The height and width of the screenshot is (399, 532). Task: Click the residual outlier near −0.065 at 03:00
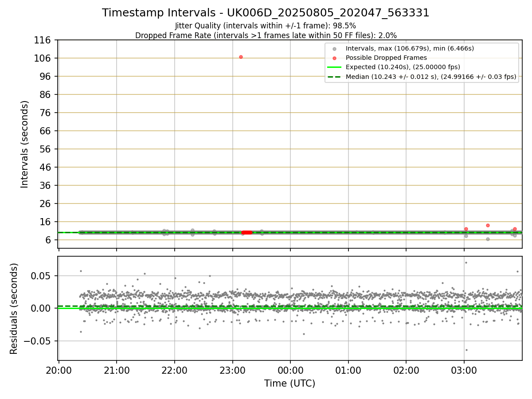(x=466, y=350)
